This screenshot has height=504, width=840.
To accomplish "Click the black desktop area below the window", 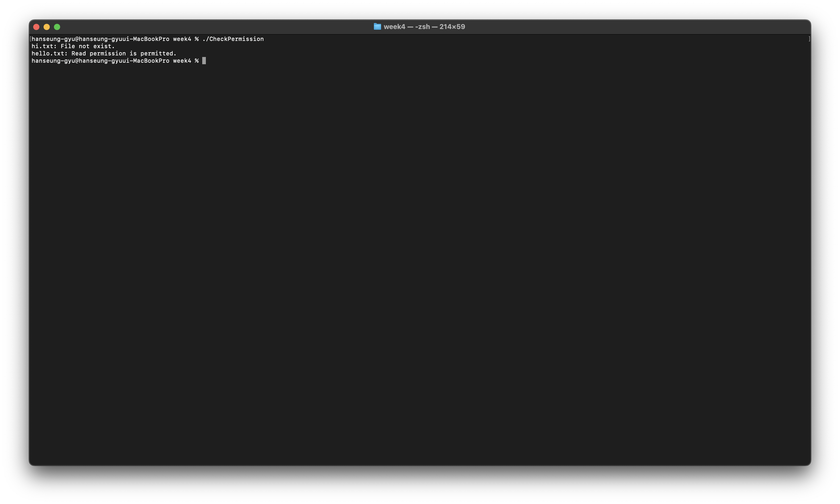I will coord(420,486).
